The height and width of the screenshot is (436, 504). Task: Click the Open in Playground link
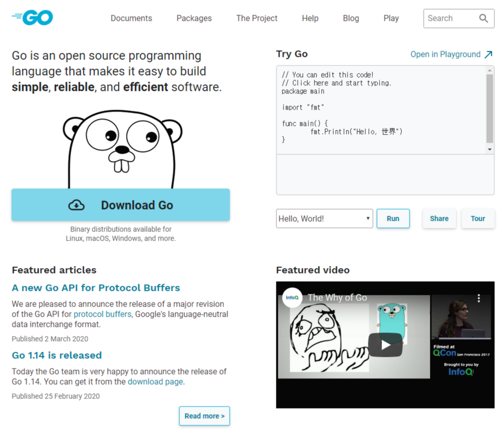click(445, 54)
